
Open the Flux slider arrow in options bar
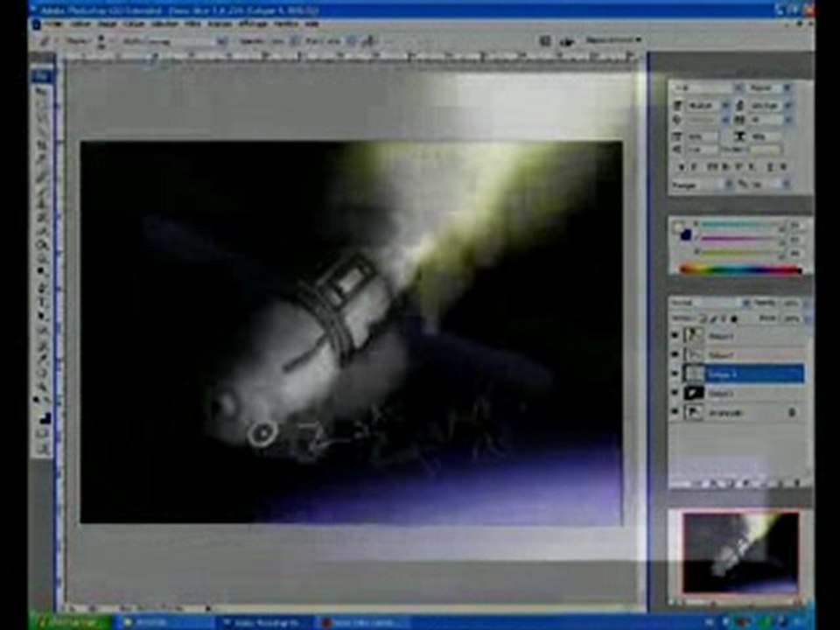pos(351,41)
